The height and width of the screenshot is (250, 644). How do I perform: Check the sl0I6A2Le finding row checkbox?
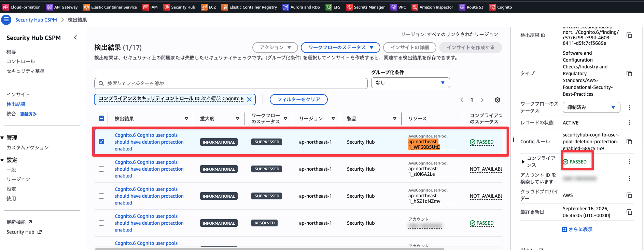[101, 169]
